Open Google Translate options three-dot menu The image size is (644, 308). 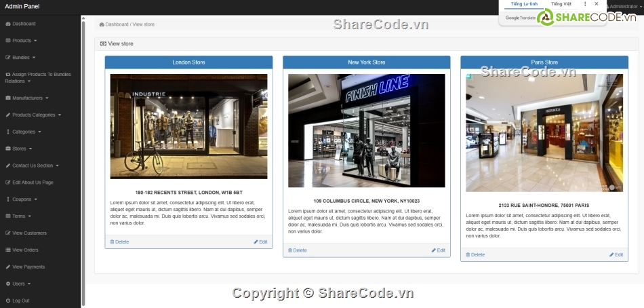(x=585, y=3)
